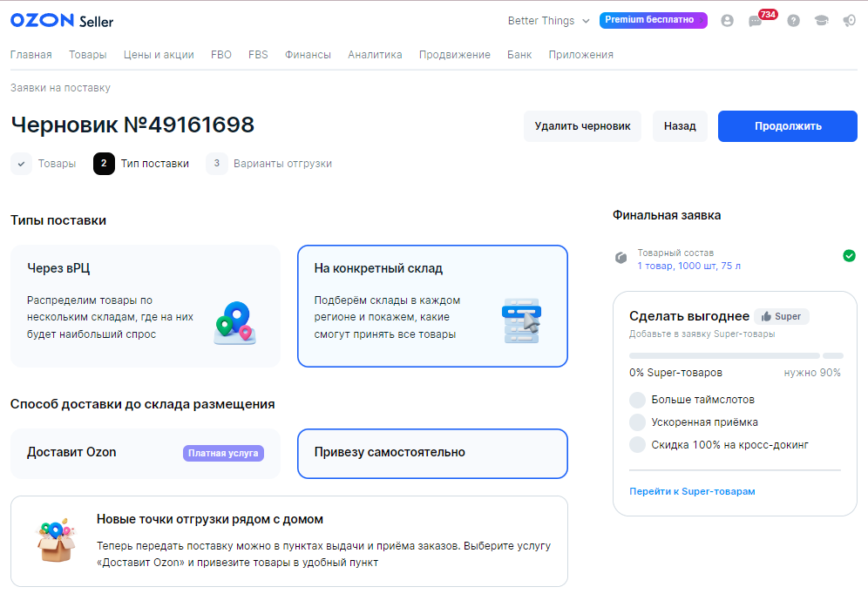Image resolution: width=868 pixels, height=614 pixels.
Task: Click the 0% Super-товаров text
Action: pos(676,373)
